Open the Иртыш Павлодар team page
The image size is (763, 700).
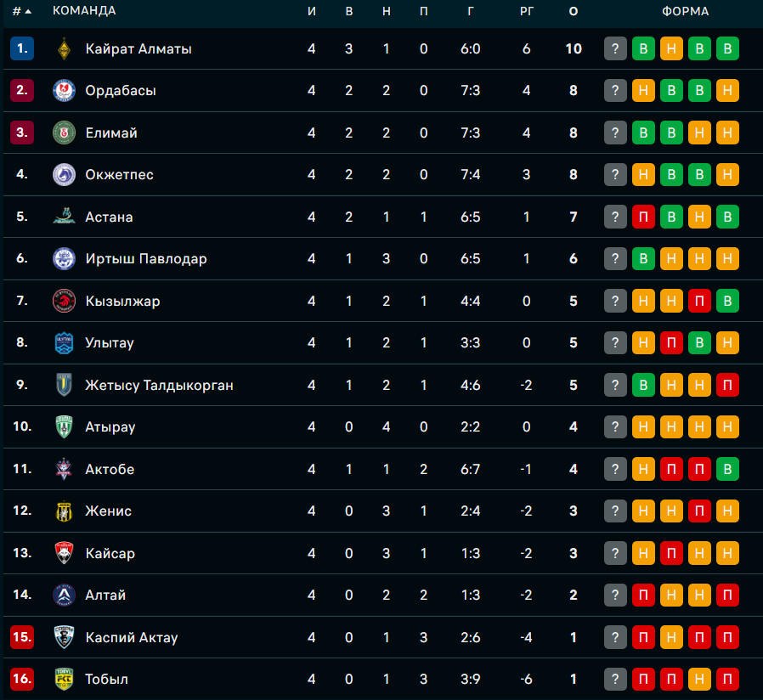coord(146,259)
